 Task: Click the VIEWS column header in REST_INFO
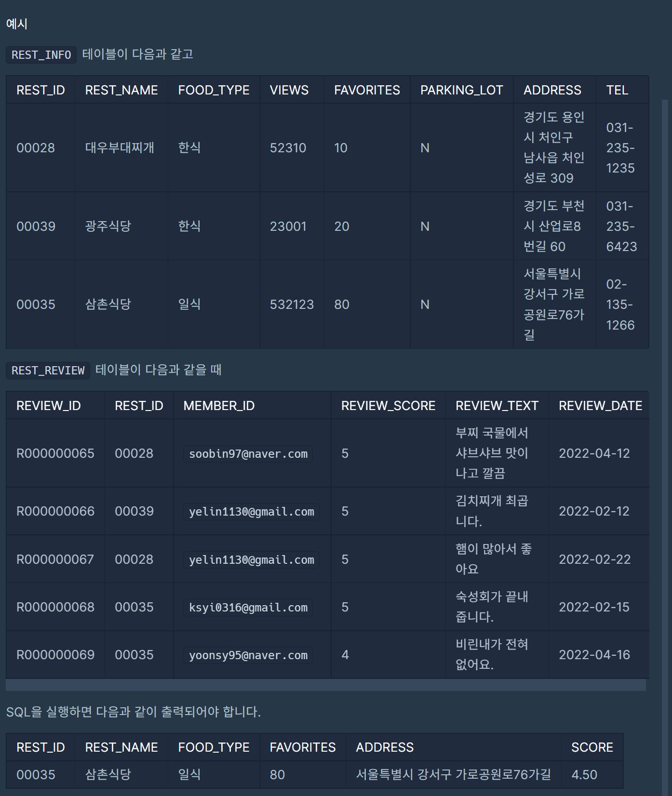pos(289,90)
